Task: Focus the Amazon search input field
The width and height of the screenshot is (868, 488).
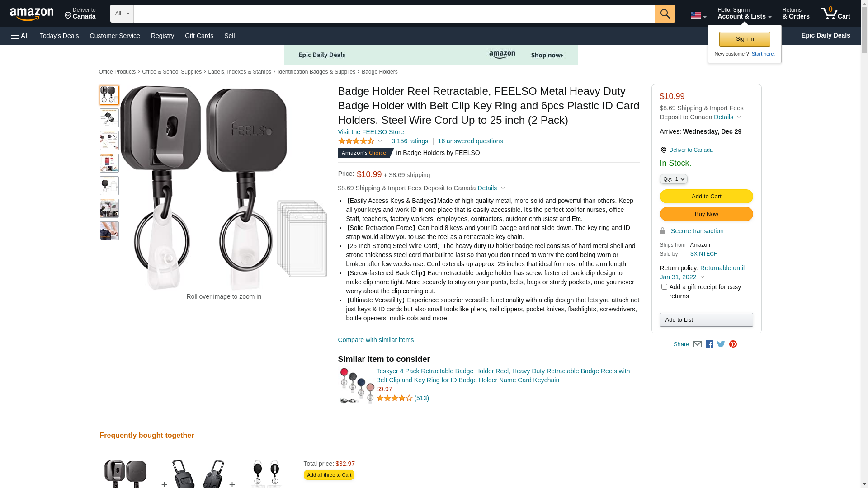Action: point(394,14)
